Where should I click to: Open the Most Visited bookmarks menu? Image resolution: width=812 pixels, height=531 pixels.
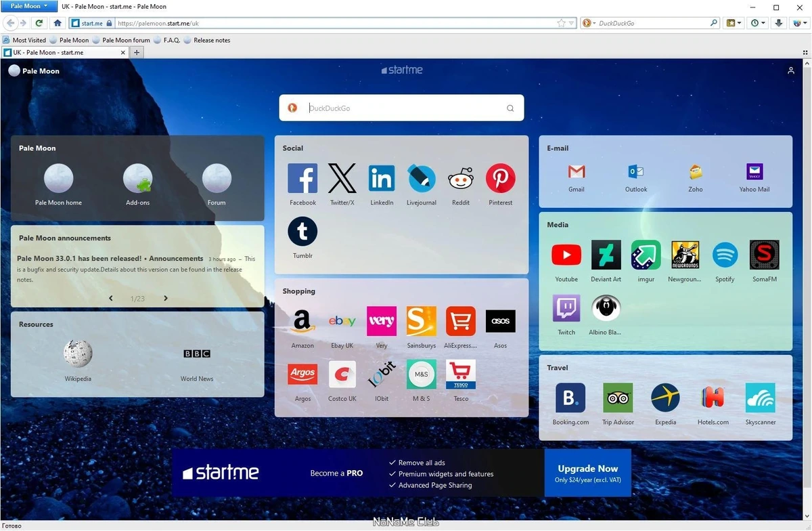pyautogui.click(x=25, y=40)
